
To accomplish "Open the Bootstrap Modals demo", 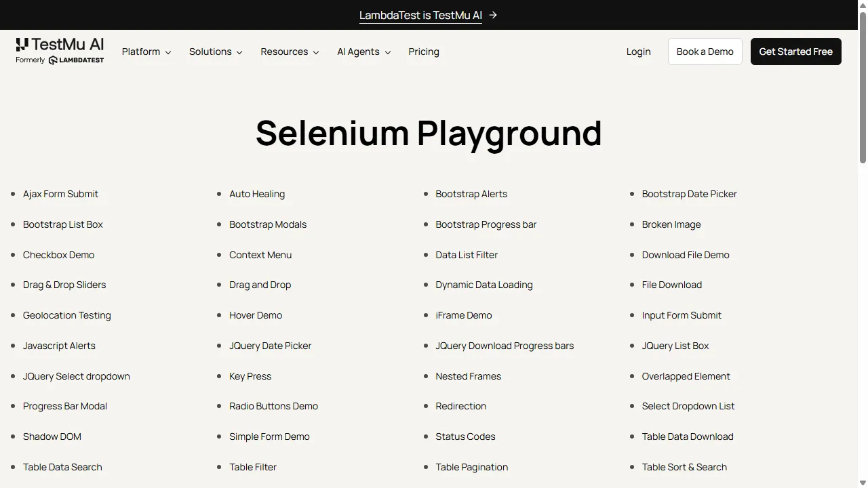I will tap(268, 224).
